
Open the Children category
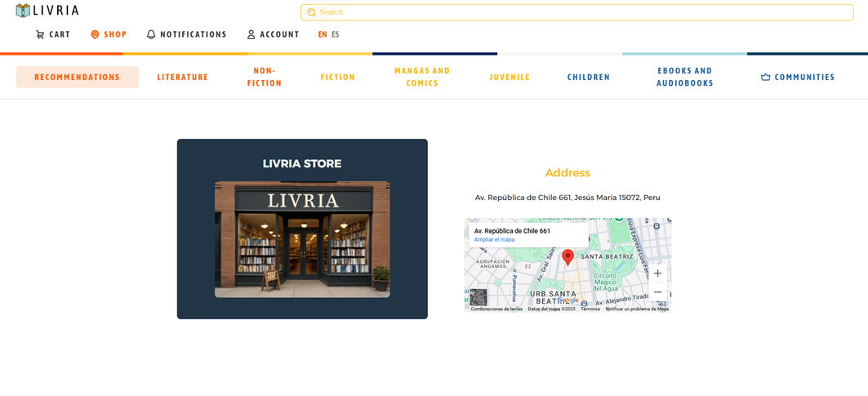[589, 78]
